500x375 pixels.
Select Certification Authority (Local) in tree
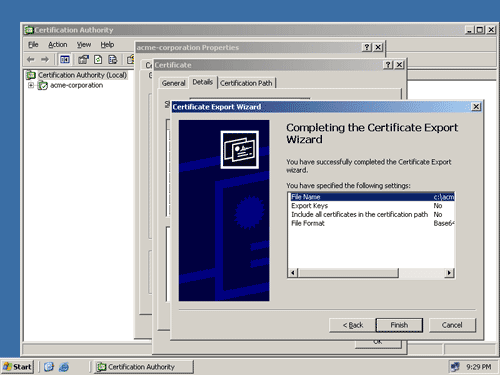[82, 75]
